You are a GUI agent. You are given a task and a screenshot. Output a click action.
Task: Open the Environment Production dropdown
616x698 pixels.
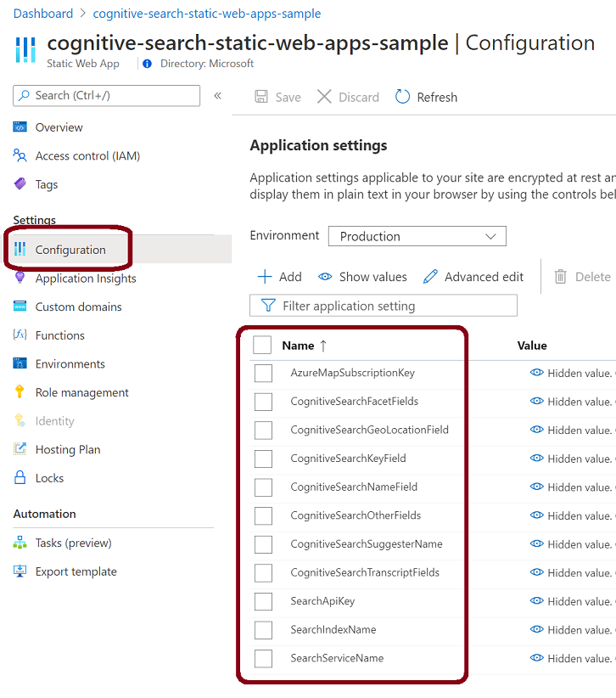click(x=417, y=236)
